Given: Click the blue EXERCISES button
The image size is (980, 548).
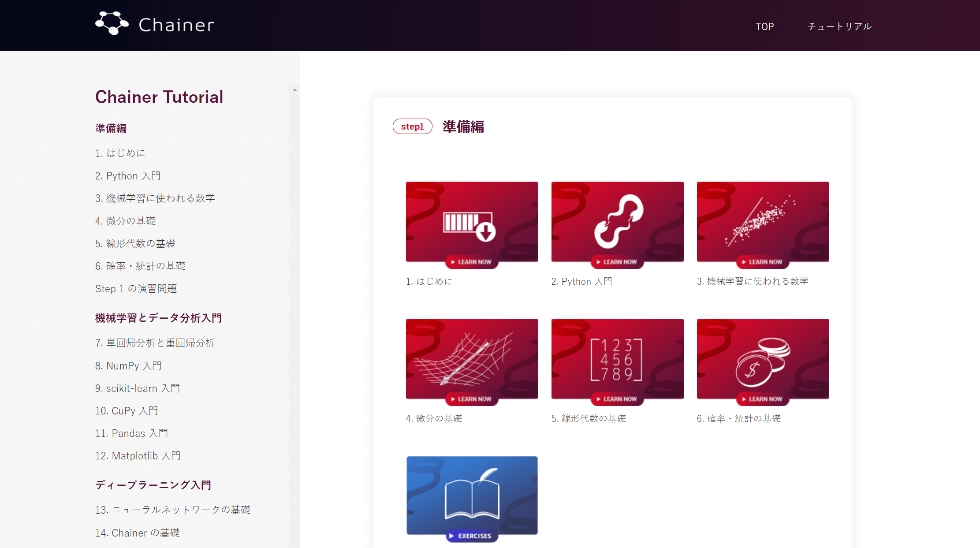Looking at the screenshot, I should point(472,536).
